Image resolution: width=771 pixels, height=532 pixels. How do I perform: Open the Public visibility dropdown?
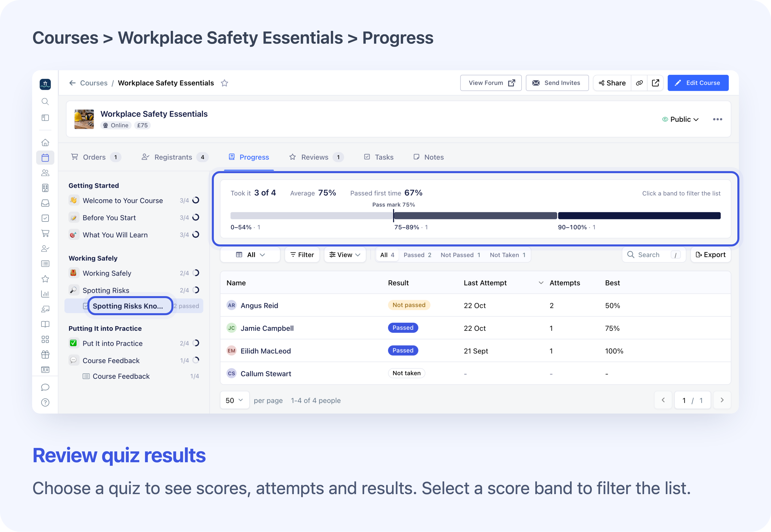pos(680,119)
